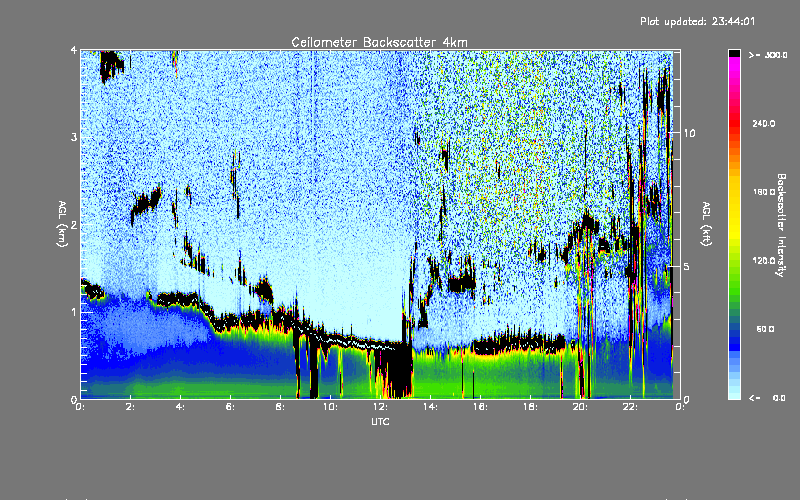Click the "18:" UTC time tick
800x500 pixels.
click(x=530, y=407)
